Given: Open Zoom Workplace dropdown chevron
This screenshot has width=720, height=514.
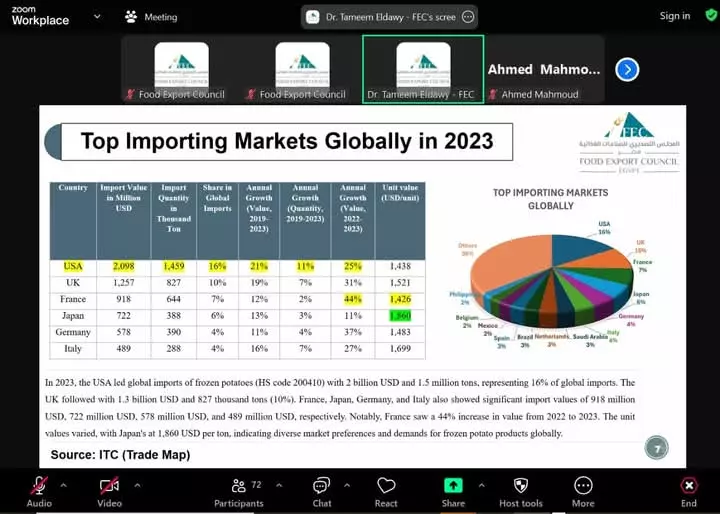Looking at the screenshot, I should (x=96, y=16).
